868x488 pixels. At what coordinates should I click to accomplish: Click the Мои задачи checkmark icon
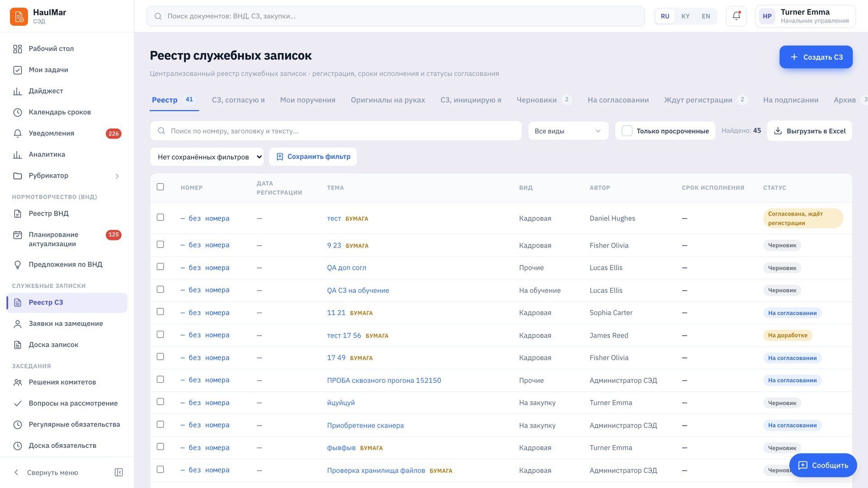click(x=18, y=70)
